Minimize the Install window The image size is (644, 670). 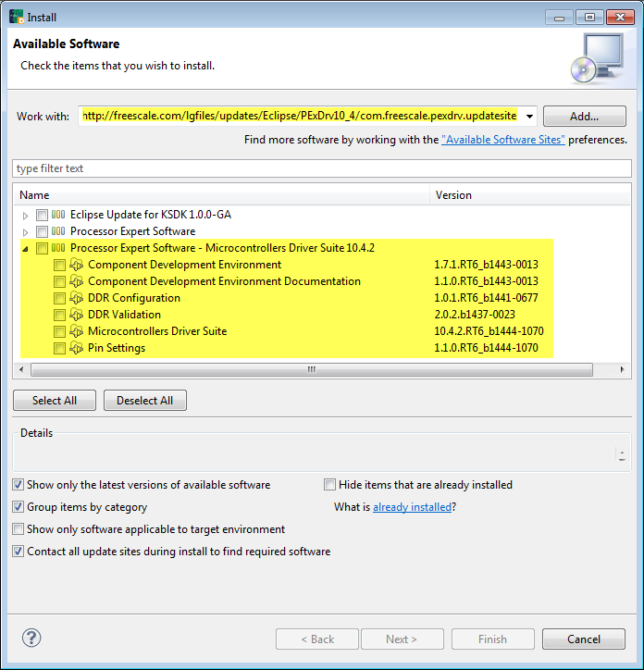click(560, 17)
